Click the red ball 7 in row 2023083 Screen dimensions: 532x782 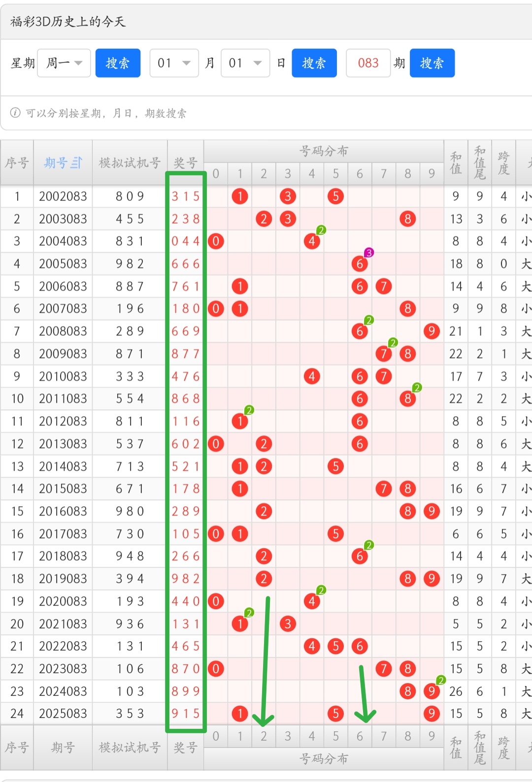coord(384,669)
